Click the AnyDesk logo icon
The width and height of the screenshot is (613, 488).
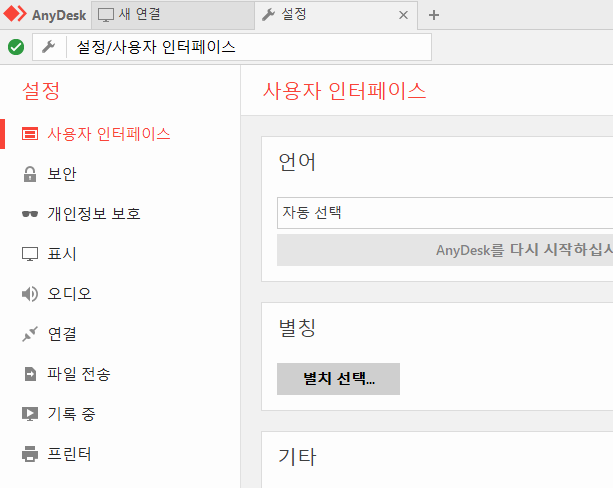15,14
